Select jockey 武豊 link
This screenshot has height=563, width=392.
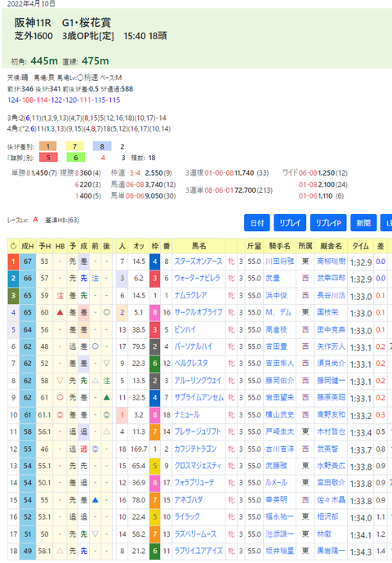[x=273, y=279]
